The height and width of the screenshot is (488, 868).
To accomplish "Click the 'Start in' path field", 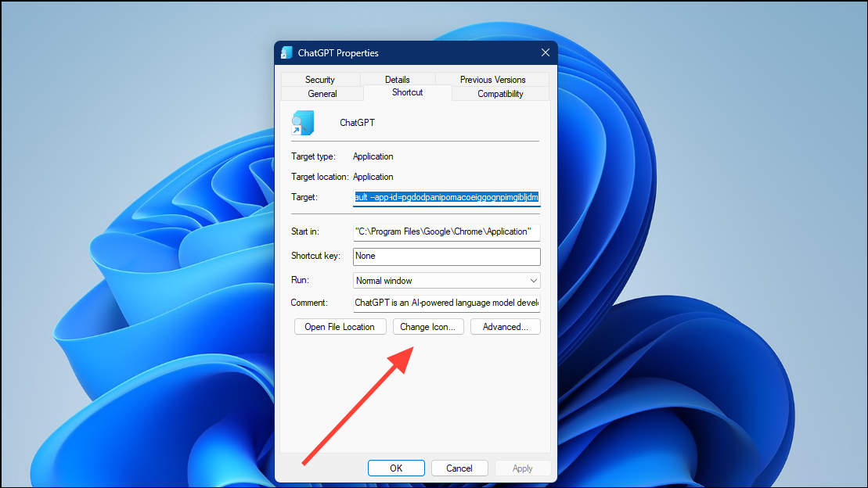I will click(446, 231).
